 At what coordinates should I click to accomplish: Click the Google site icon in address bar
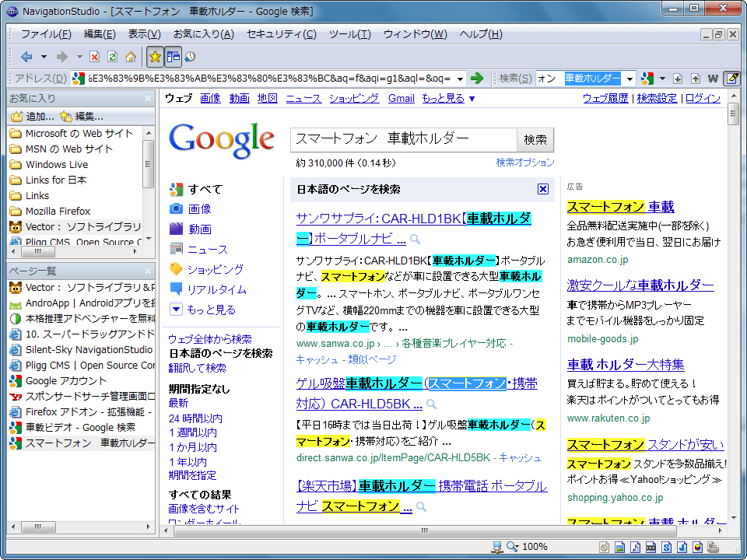(x=79, y=79)
